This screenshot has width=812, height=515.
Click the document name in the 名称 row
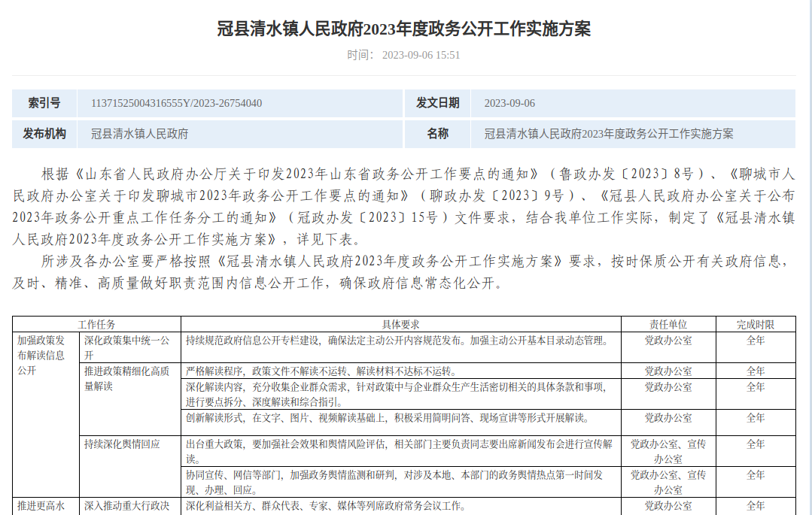608,134
